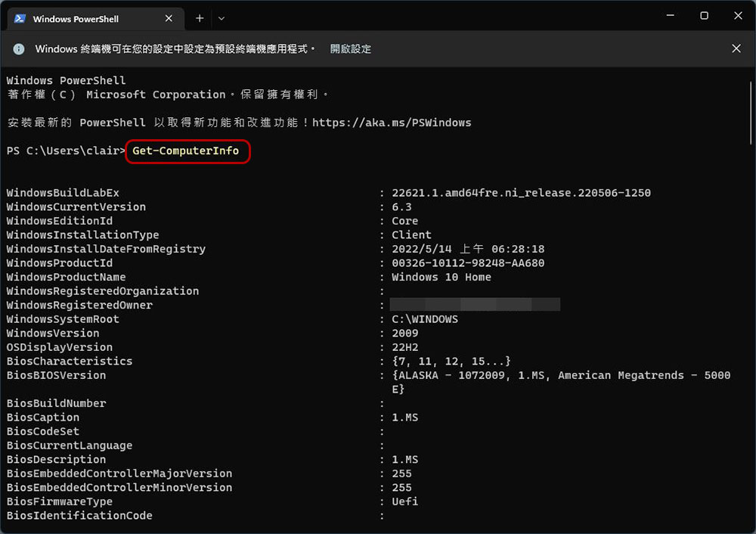Viewport: 756px width, 534px height.
Task: Click the WindowsSystemRoot label
Action: pyautogui.click(x=63, y=319)
